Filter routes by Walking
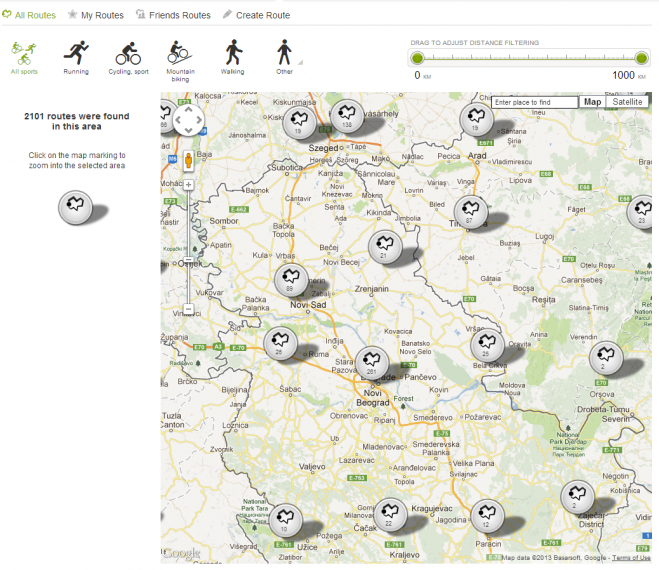 click(x=233, y=57)
